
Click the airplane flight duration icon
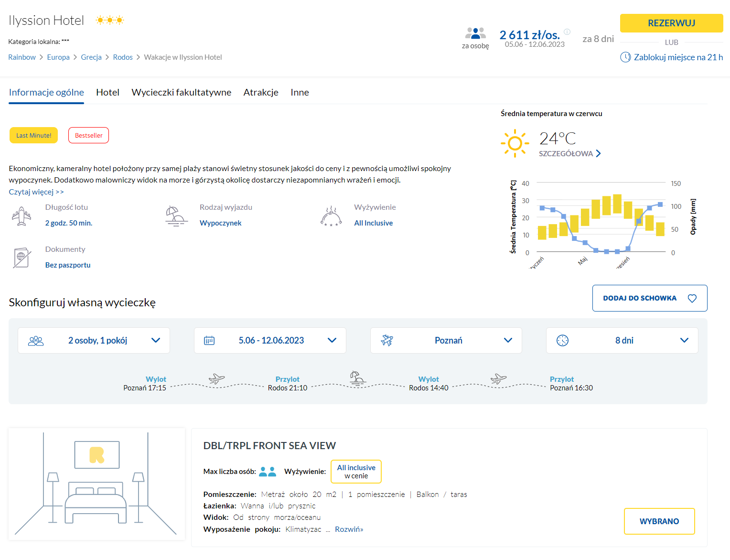point(21,216)
